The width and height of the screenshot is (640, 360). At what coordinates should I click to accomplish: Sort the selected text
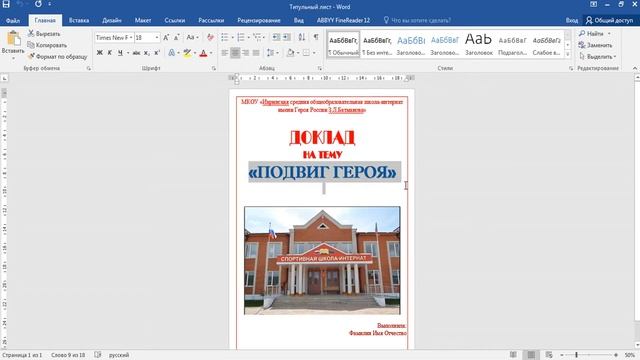tap(302, 38)
